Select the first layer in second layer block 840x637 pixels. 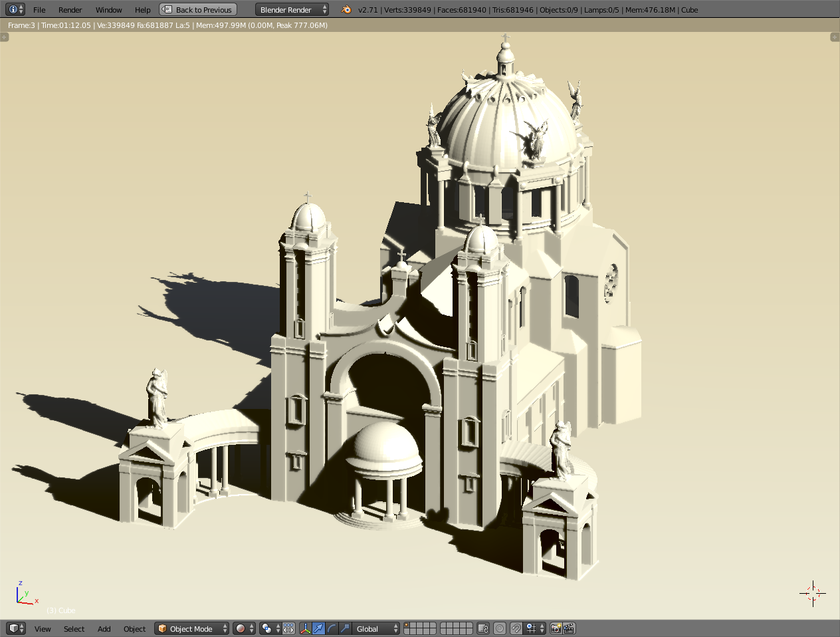[x=443, y=625]
